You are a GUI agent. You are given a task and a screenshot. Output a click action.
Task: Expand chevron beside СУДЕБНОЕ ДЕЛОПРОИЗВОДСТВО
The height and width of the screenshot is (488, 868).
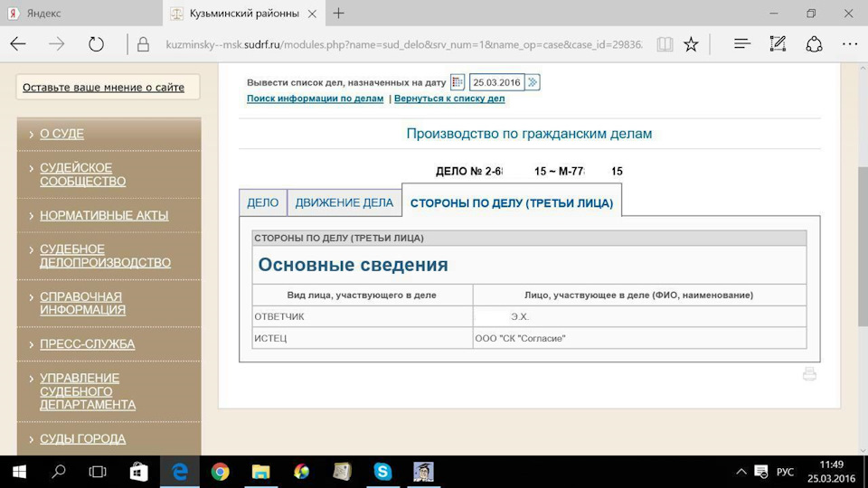[31, 249]
